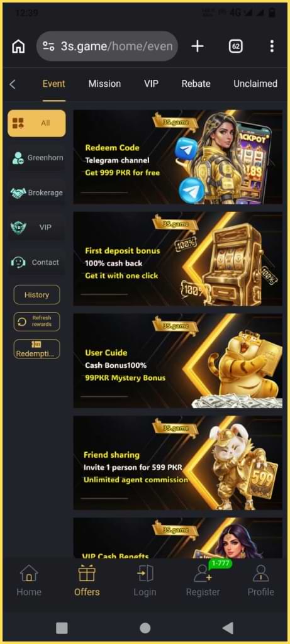This screenshot has width=290, height=644.
Task: Go to Profile in bottom navigation
Action: pyautogui.click(x=260, y=580)
